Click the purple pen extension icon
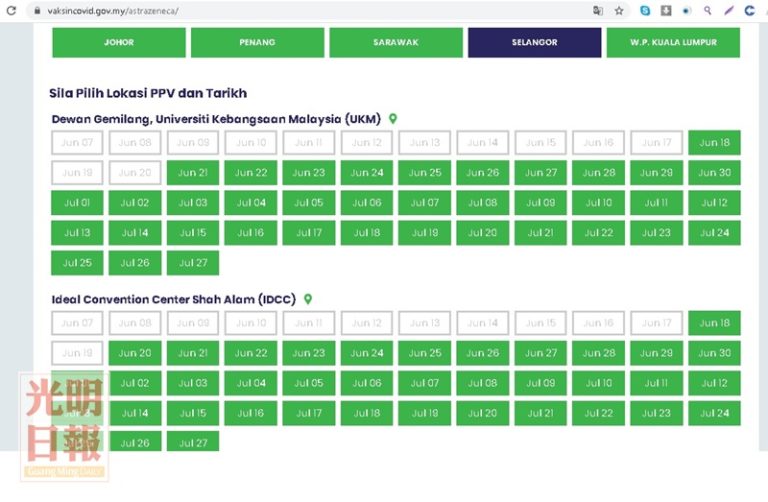 (x=728, y=10)
